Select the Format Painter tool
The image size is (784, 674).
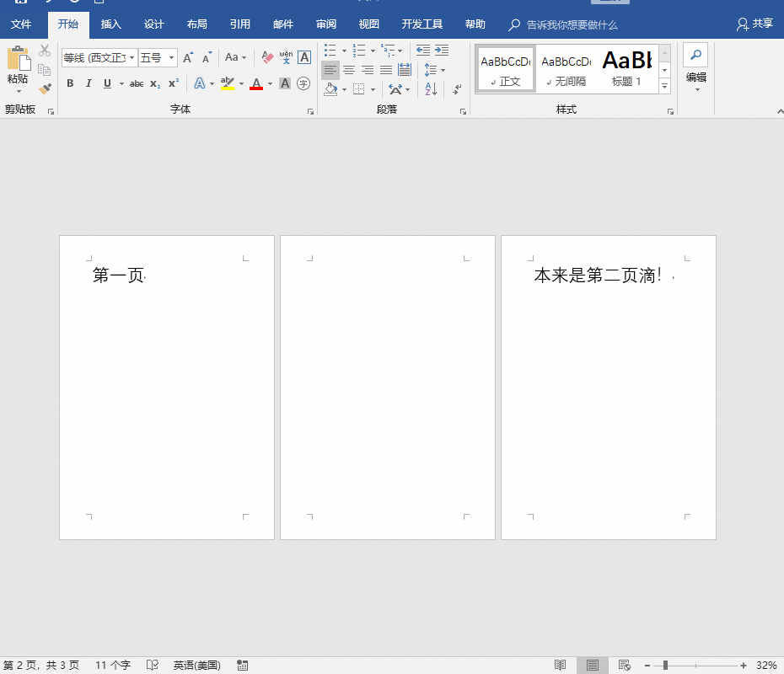click(45, 87)
